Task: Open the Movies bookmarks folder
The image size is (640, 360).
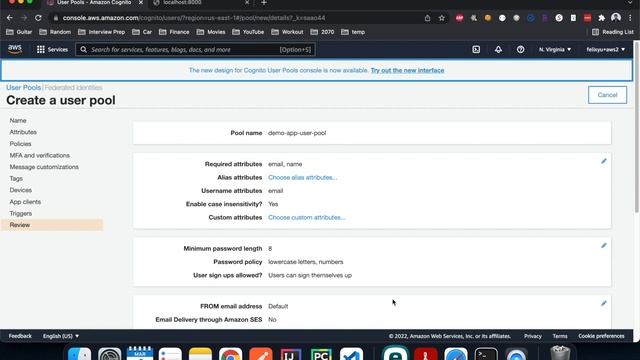Action: 211,32
